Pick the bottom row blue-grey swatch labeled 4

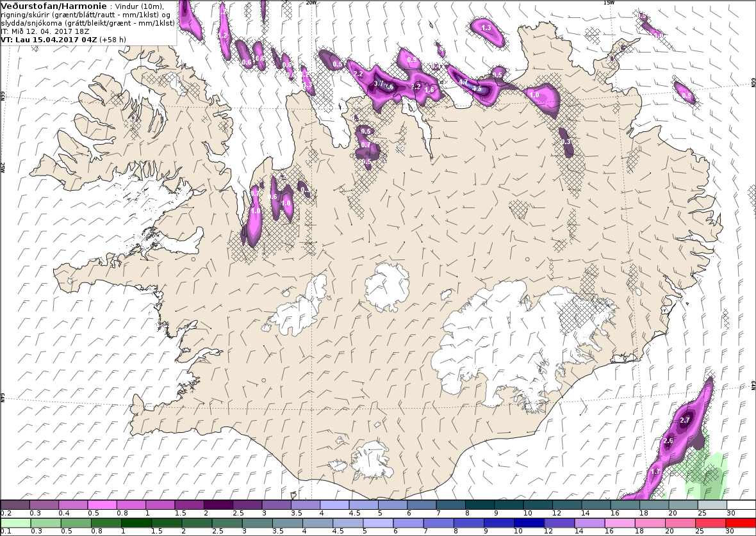(317, 523)
